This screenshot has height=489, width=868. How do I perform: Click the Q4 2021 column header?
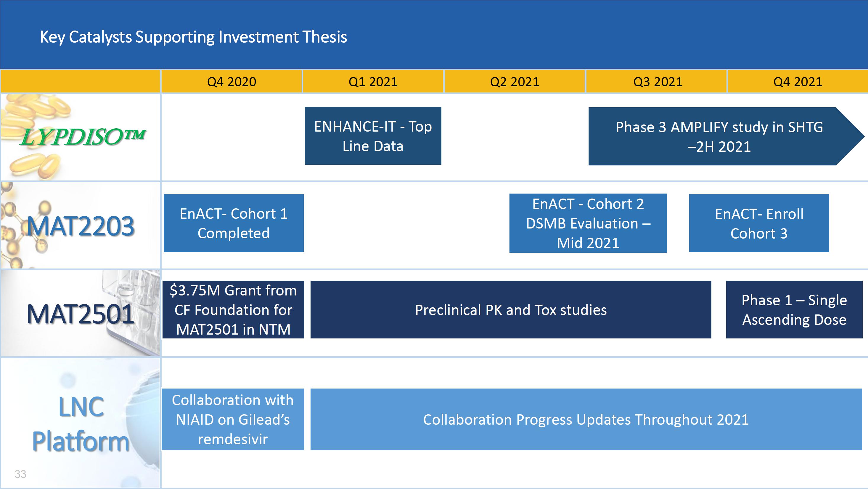[x=797, y=81]
